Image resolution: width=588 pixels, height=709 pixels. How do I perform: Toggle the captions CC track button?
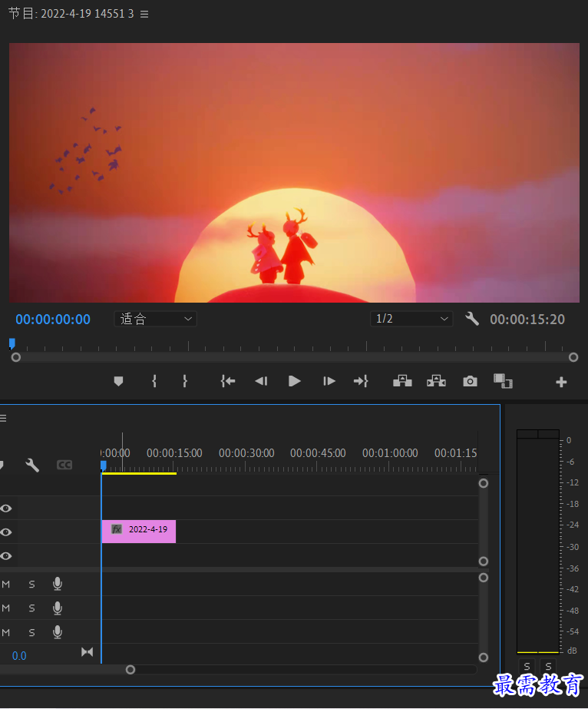64,465
